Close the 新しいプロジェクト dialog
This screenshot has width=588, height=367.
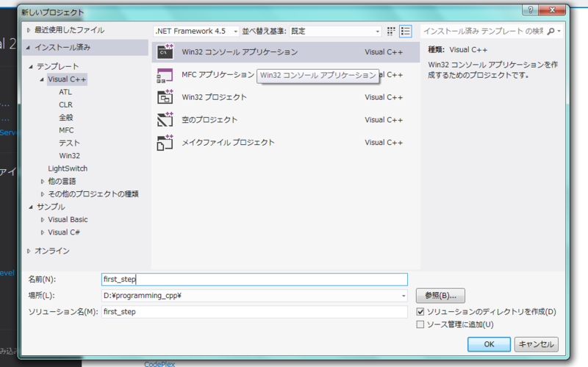click(x=552, y=10)
